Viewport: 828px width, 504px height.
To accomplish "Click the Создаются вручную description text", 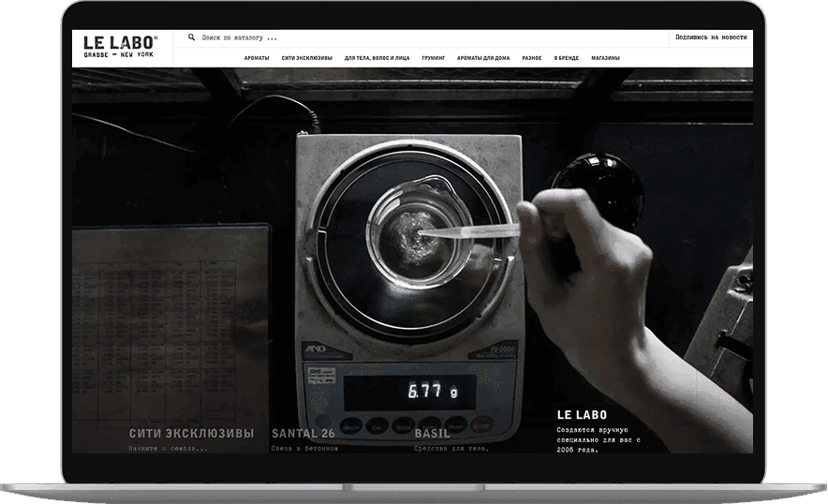I will click(599, 439).
